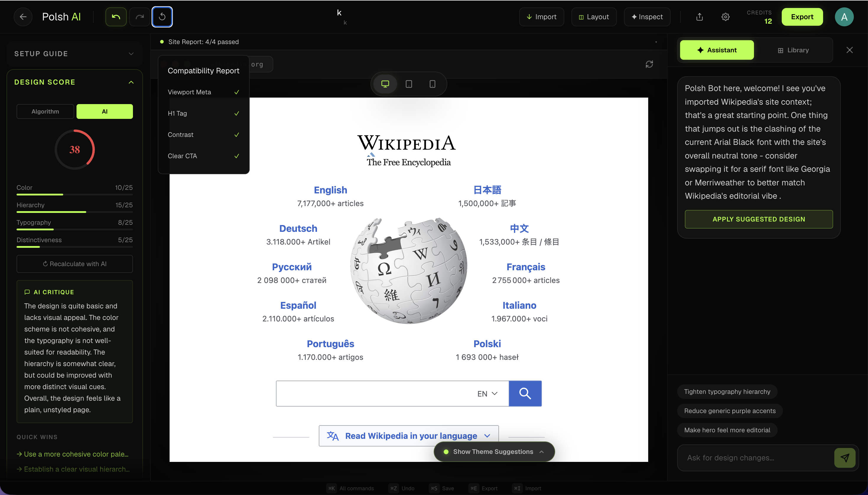Expand the Setup Guide section
Image resolution: width=868 pixels, height=495 pixels.
(x=75, y=54)
